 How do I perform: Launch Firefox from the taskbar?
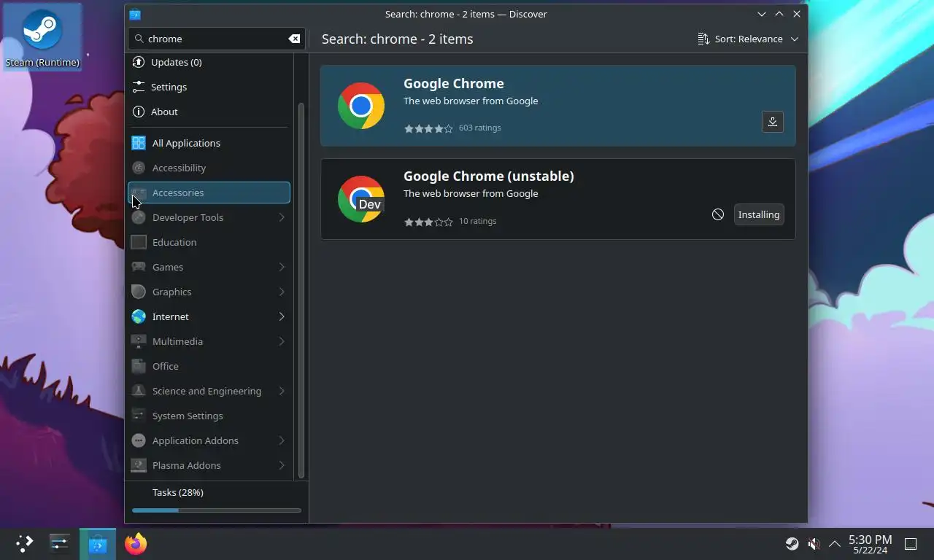136,544
